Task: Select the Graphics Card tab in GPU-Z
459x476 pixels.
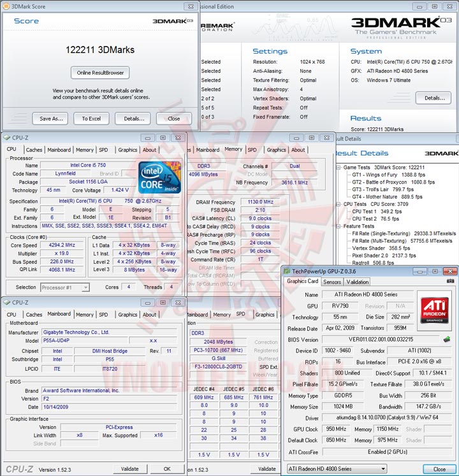Action: 303,281
